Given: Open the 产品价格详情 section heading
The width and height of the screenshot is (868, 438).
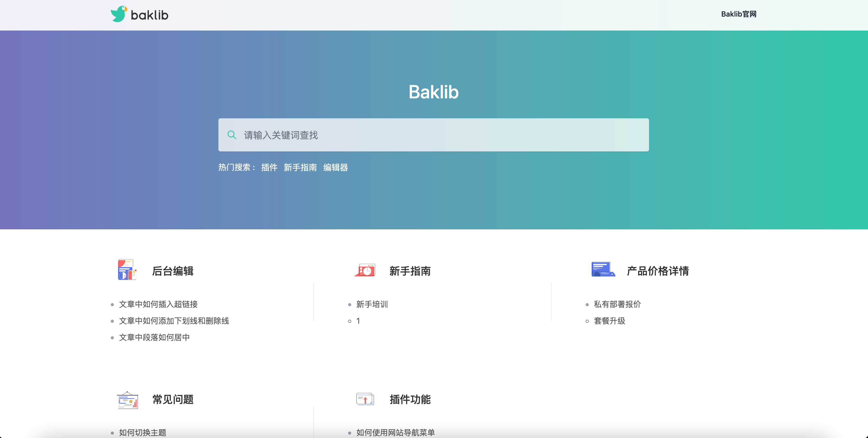Looking at the screenshot, I should tap(658, 271).
